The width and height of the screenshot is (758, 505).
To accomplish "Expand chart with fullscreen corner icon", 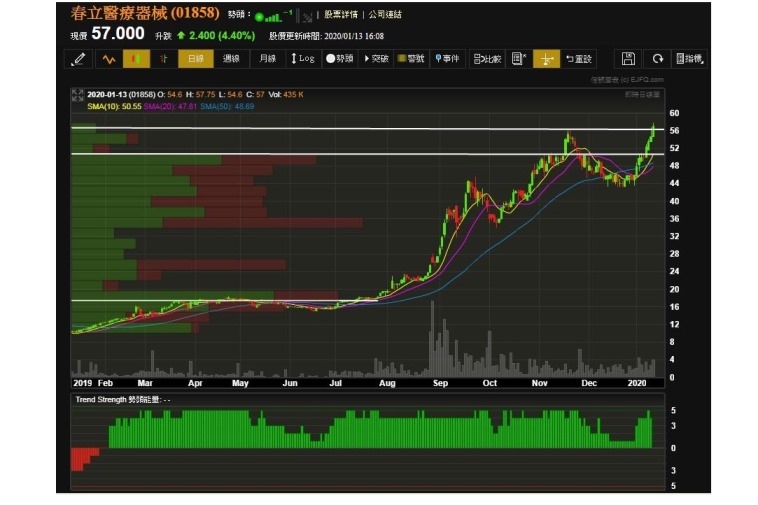I will click(75, 95).
